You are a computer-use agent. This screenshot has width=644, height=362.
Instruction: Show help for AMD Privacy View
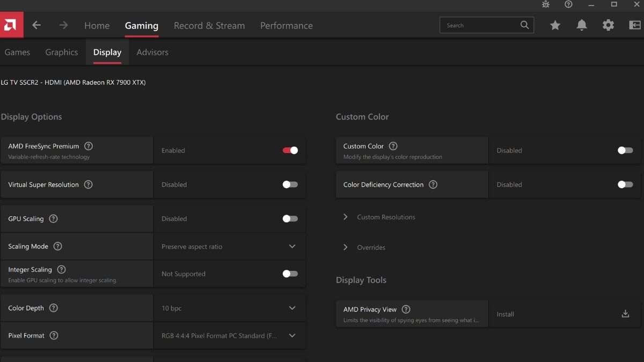406,309
